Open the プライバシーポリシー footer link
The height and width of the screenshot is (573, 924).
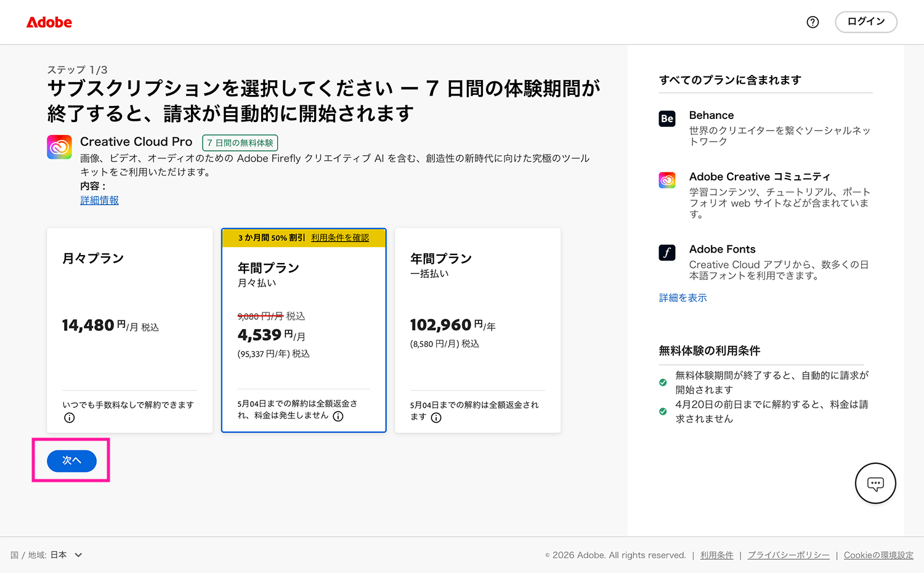point(788,555)
